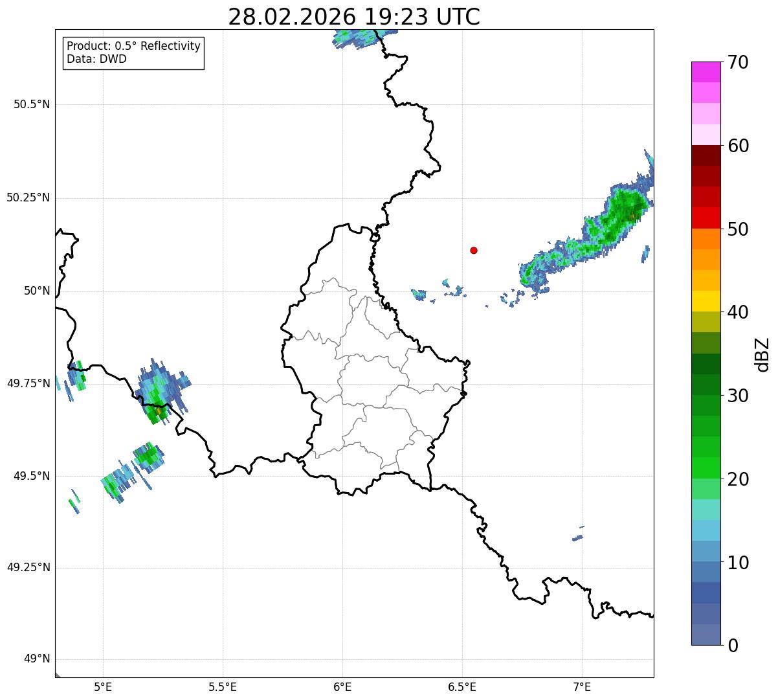Click the title '28.02.2026 19:23 UTC'
Image resolution: width=778 pixels, height=700 pixels.
pyautogui.click(x=354, y=17)
